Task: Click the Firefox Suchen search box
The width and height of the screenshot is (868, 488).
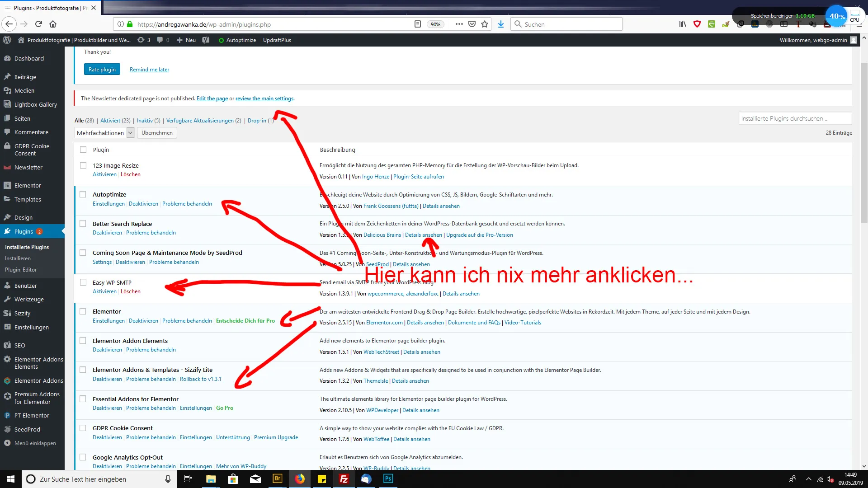Action: point(566,24)
